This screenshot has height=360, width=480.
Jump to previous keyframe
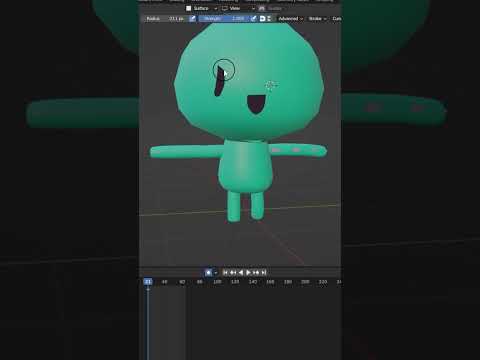(x=233, y=273)
